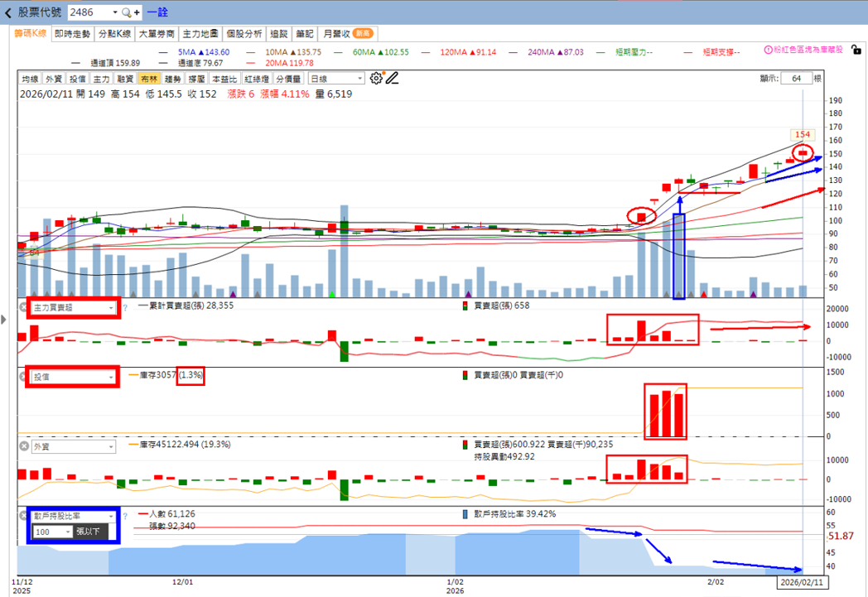This screenshot has height=597, width=868.
Task: Click the 庫存45122.494 (19.3%) legend text
Action: 185,445
